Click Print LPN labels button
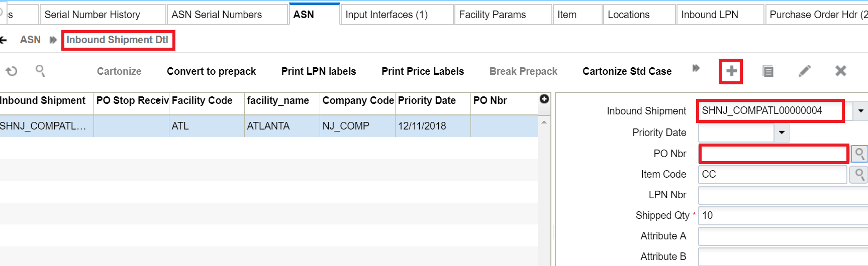 click(318, 71)
